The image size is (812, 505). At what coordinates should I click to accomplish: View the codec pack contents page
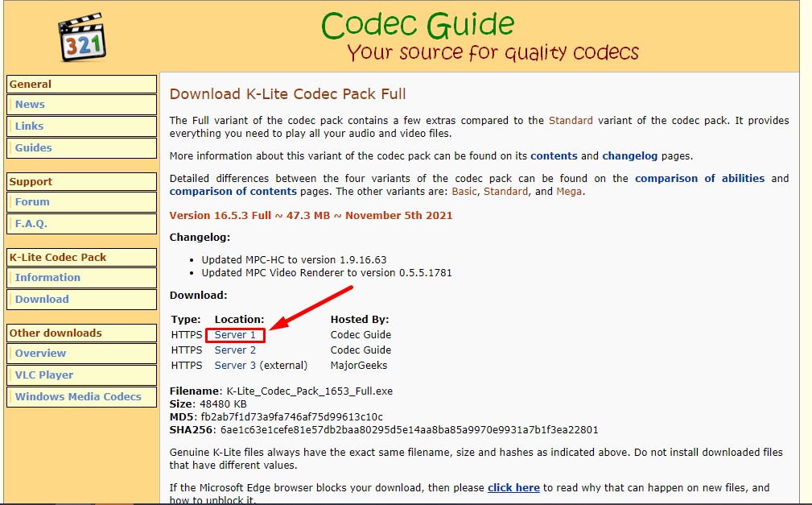pos(555,155)
